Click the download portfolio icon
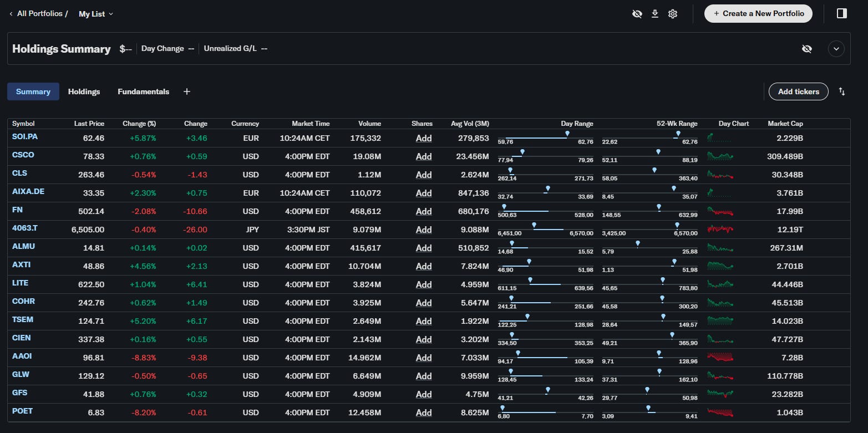 pos(655,13)
